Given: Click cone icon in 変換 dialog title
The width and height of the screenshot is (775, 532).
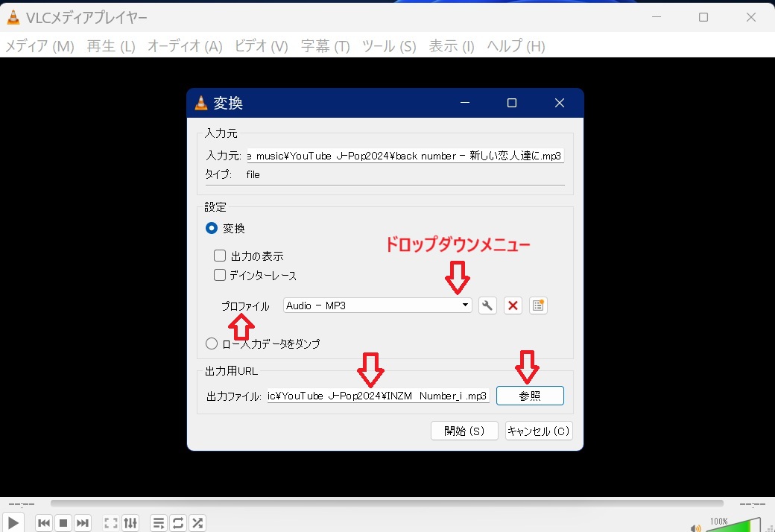Looking at the screenshot, I should [x=201, y=103].
